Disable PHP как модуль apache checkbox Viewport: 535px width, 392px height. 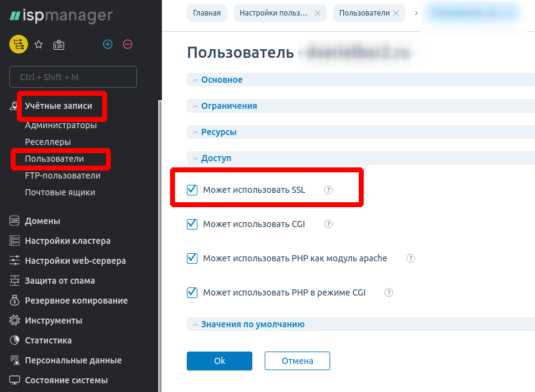[x=192, y=258]
